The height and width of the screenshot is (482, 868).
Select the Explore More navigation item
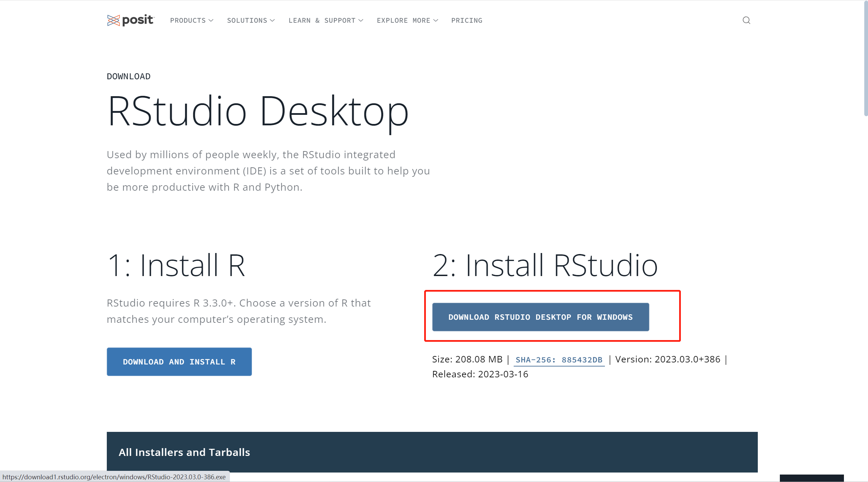(403, 20)
